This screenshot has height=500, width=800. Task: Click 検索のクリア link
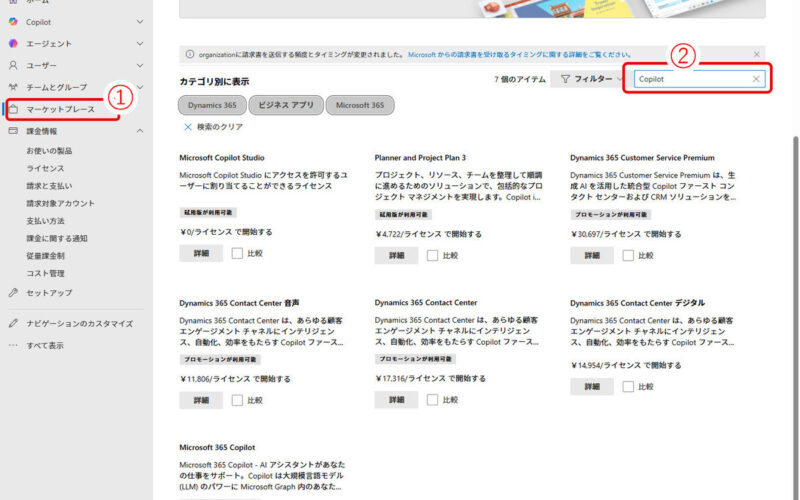point(220,127)
